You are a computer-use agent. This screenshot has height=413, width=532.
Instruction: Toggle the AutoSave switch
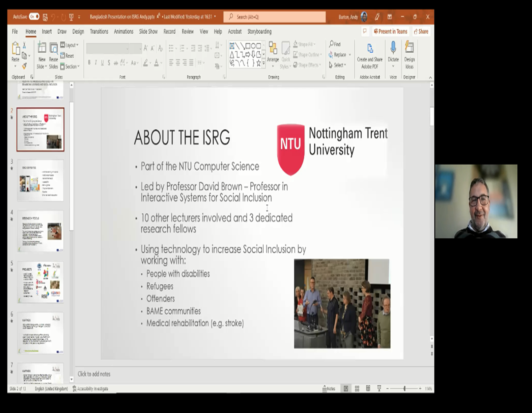click(34, 16)
